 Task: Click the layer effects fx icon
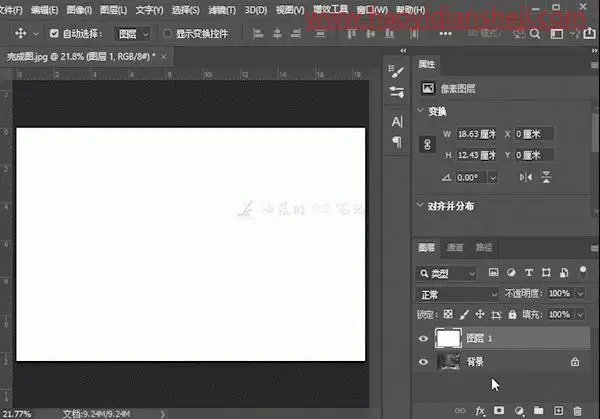click(480, 411)
